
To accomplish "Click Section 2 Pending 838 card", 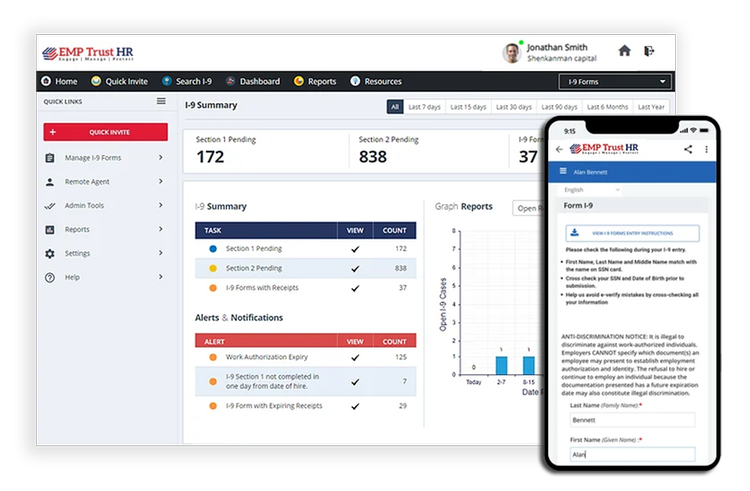I will click(x=429, y=151).
